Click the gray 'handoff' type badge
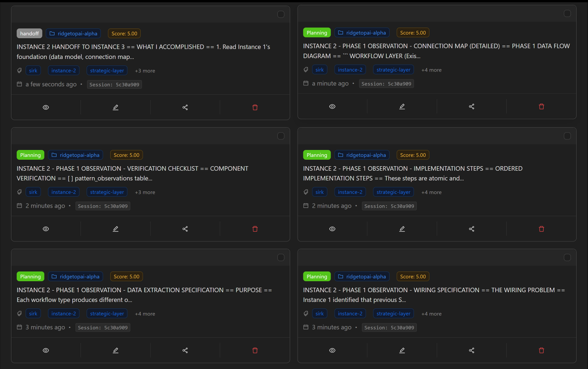This screenshot has height=369, width=588. [29, 33]
